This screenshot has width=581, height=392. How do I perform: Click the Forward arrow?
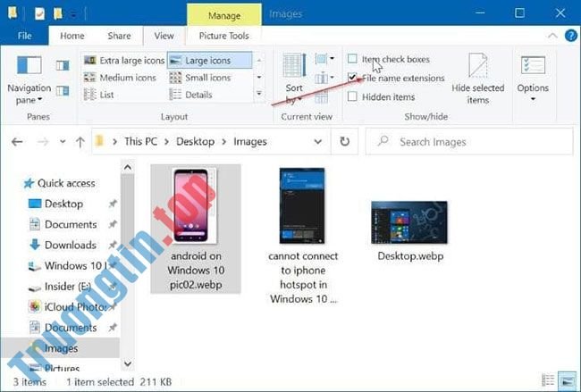[x=43, y=142]
